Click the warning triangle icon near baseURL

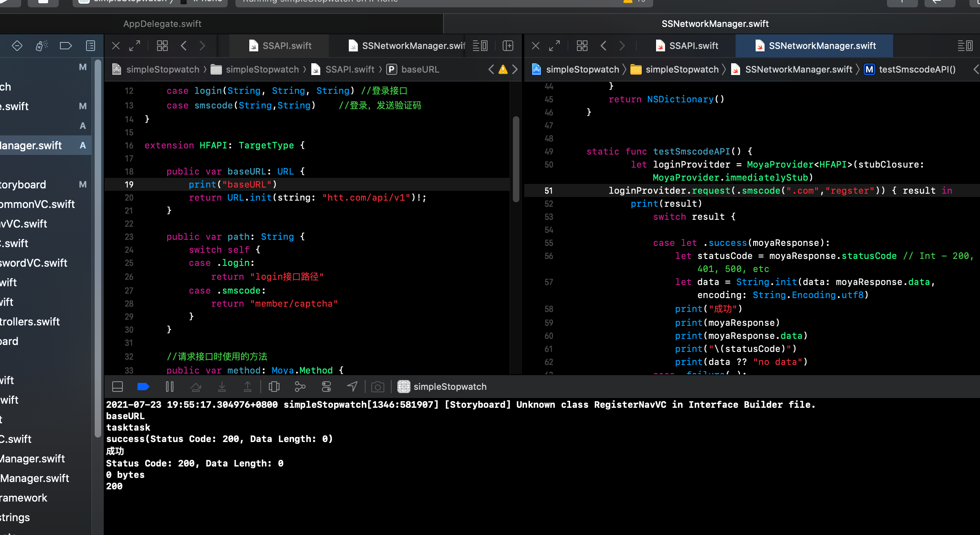click(503, 69)
